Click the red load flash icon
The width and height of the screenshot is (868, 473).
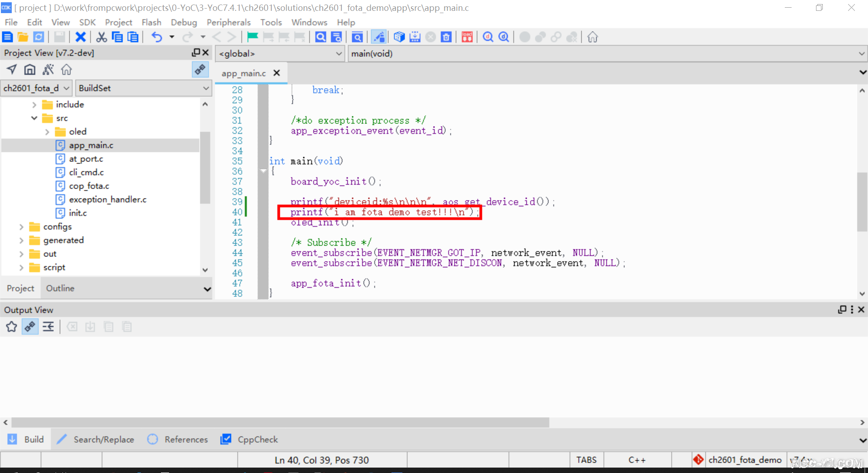467,37
